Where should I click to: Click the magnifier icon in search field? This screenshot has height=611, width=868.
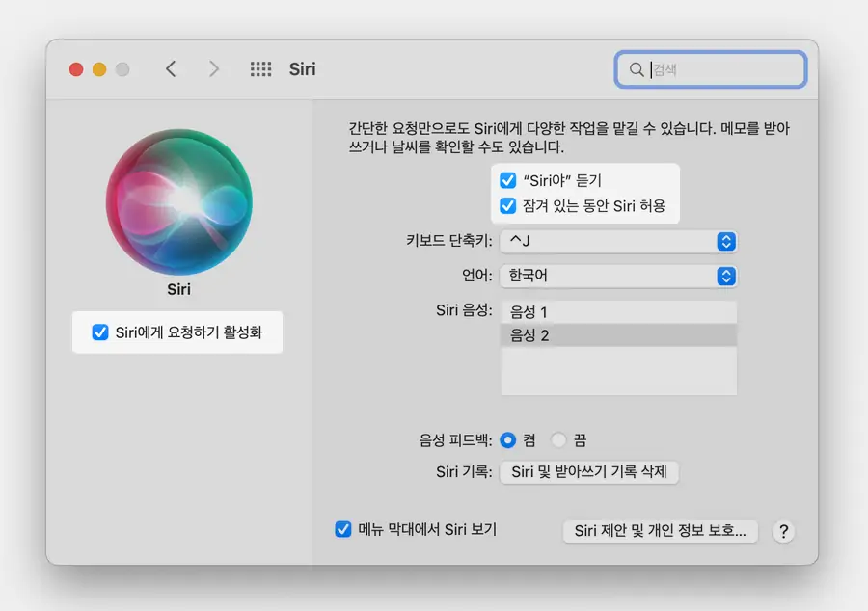pyautogui.click(x=637, y=69)
